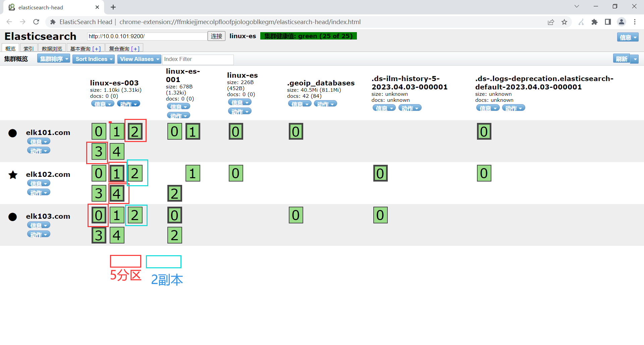This screenshot has width=644, height=345.
Task: Click the cluster URL input field
Action: pyautogui.click(x=147, y=36)
